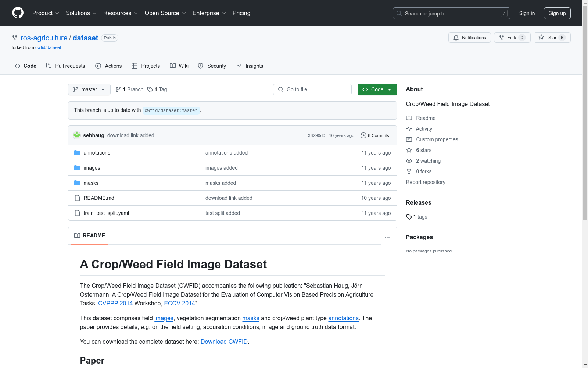Click the cwfid/dataset:master branch label
588x368 pixels.
pyautogui.click(x=171, y=110)
